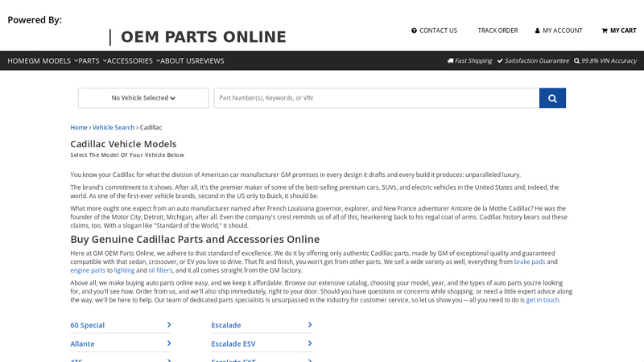Click the Satisfaction Guarantee checkmark icon
The image size is (644, 362).
[500, 61]
